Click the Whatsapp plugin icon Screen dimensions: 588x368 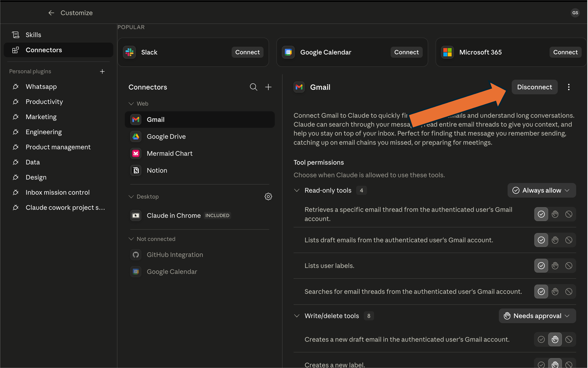pyautogui.click(x=16, y=86)
